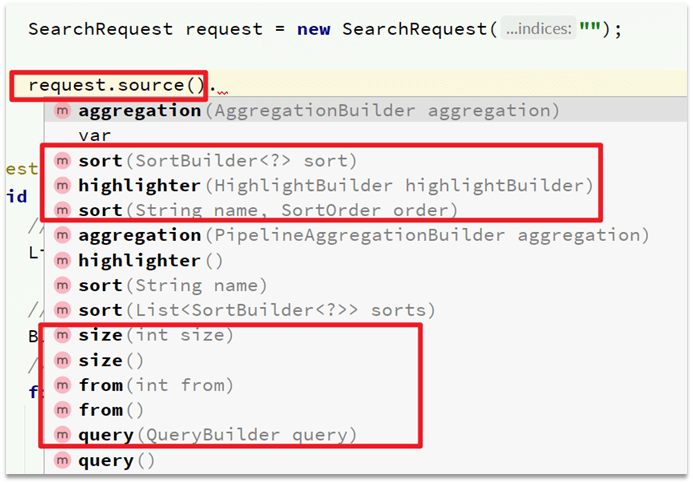The width and height of the screenshot is (693, 484).
Task: Choose the var postfix completion
Action: [x=95, y=135]
